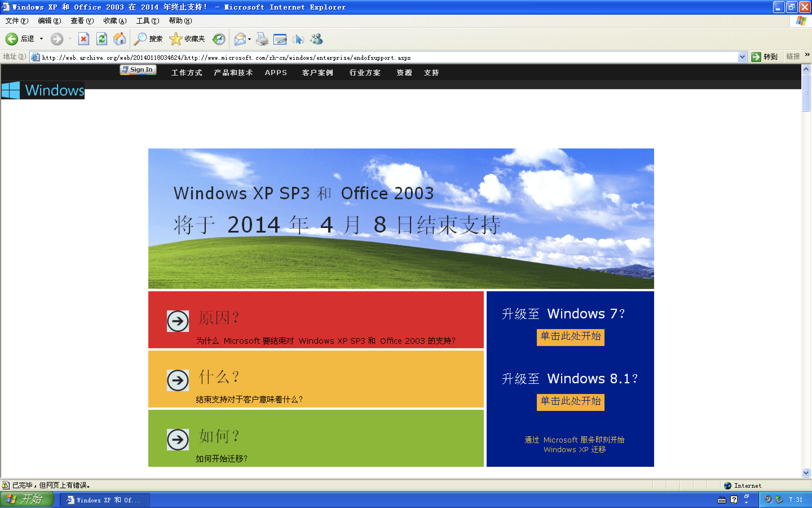Click the Sign In button
The image size is (812, 508).
138,69
